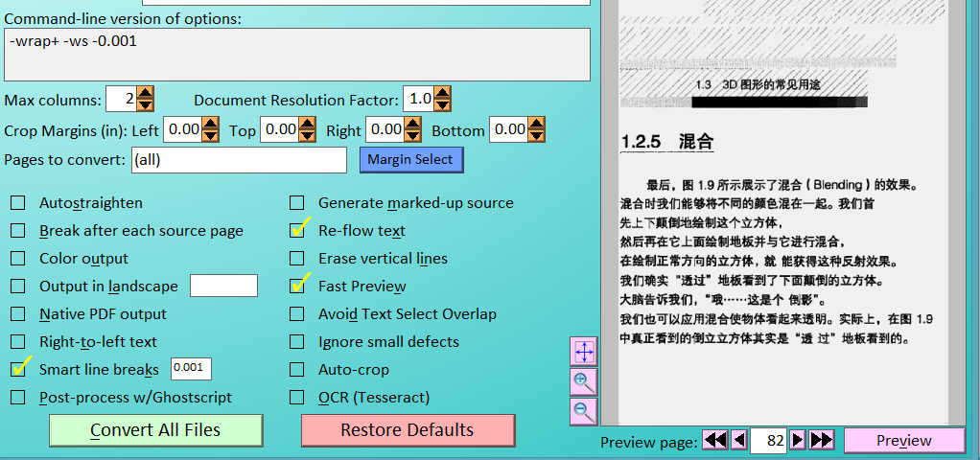This screenshot has height=460, width=980.
Task: Decrease Document Resolution Factor
Action: [442, 105]
